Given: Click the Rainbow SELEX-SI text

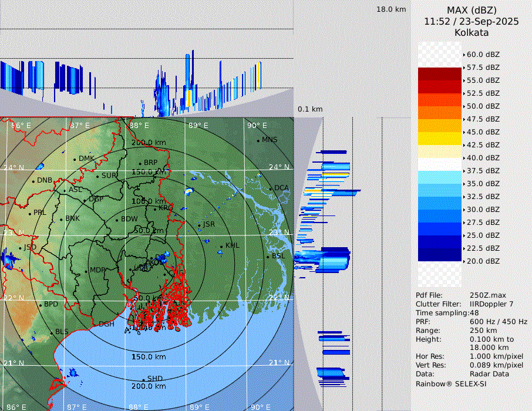Looking at the screenshot, I should (x=451, y=383).
